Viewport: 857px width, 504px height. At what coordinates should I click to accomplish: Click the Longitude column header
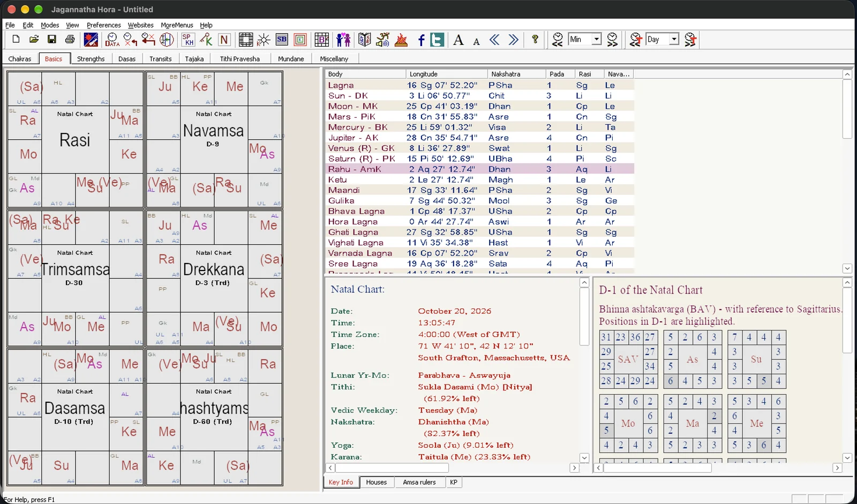[x=447, y=74]
